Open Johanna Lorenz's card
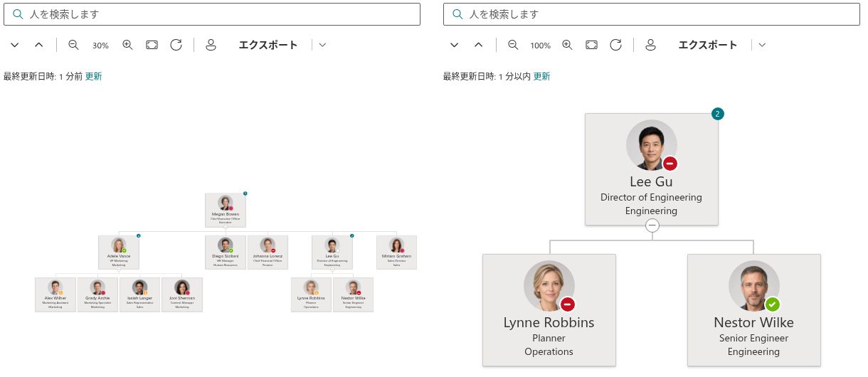The height and width of the screenshot is (377, 868). coord(268,252)
